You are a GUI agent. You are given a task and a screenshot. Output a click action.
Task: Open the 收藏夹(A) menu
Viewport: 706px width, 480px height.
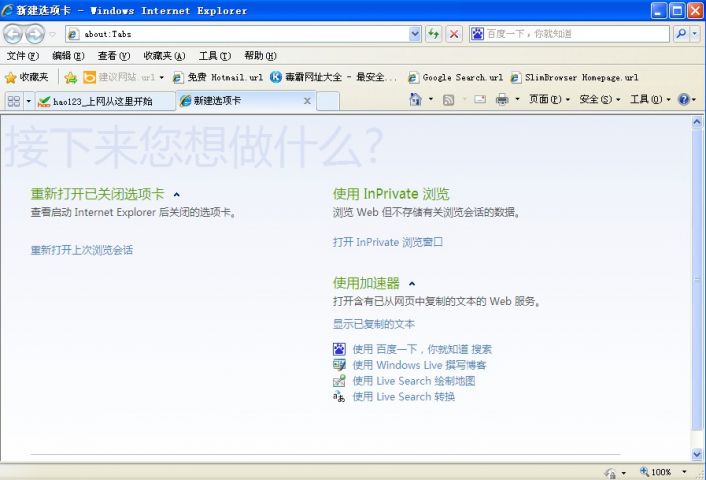click(164, 56)
